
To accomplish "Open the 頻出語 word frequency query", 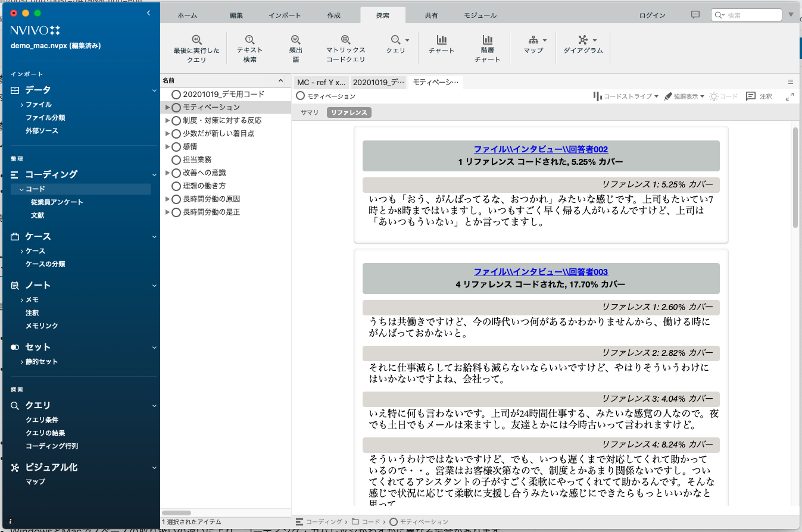I will tap(295, 40).
